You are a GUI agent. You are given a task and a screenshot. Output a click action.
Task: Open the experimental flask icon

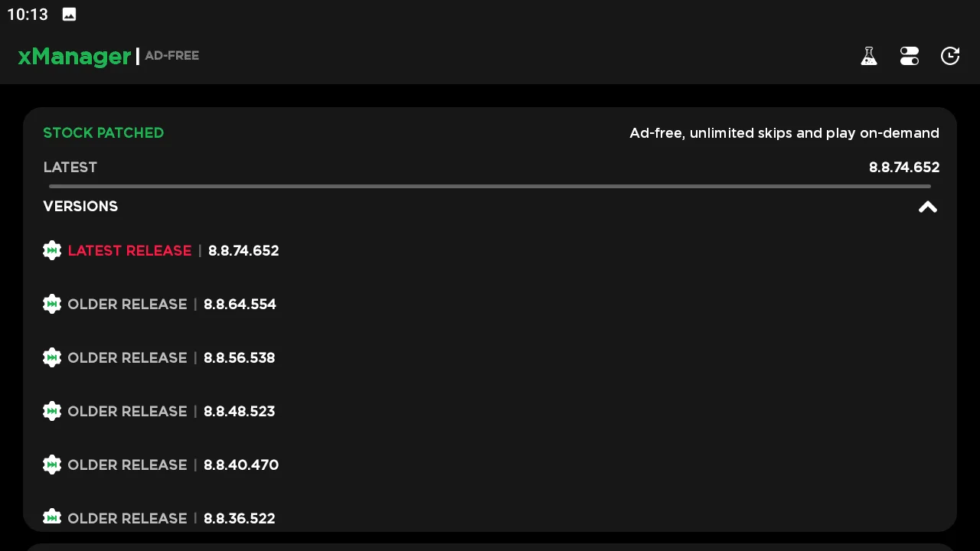pyautogui.click(x=868, y=56)
